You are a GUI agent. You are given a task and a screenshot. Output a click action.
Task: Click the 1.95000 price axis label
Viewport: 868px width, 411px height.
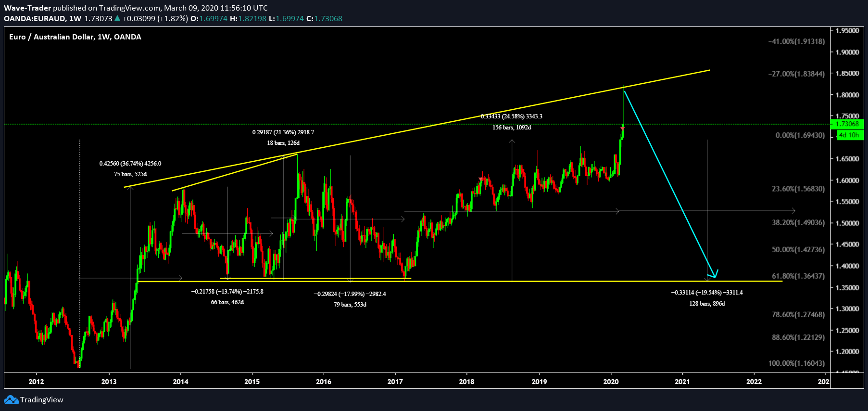pyautogui.click(x=847, y=30)
